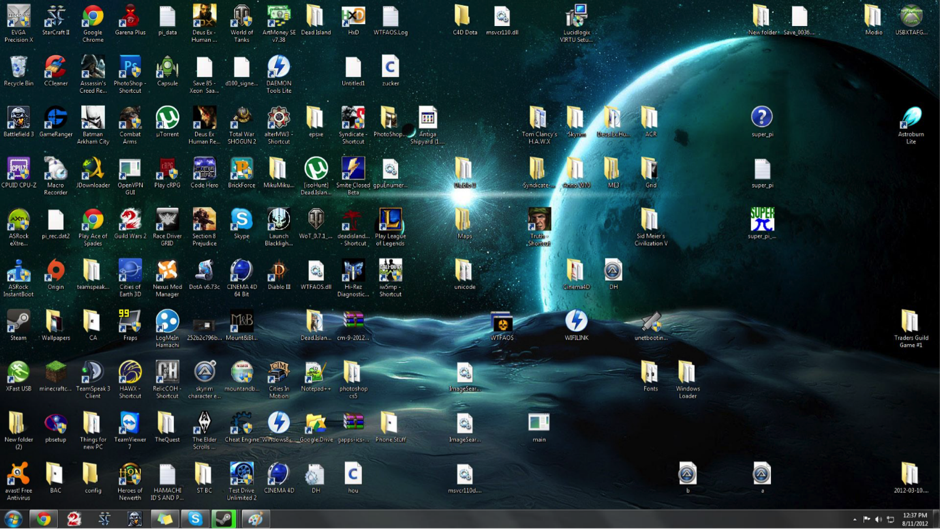Open the Origin desktop shortcut
Viewport: 940px width, 529px height.
point(55,271)
